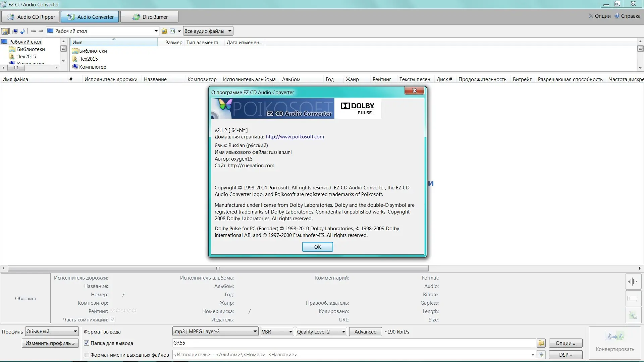Toggle Папка для вывода checkbox
The image size is (644, 362).
pyautogui.click(x=87, y=343)
